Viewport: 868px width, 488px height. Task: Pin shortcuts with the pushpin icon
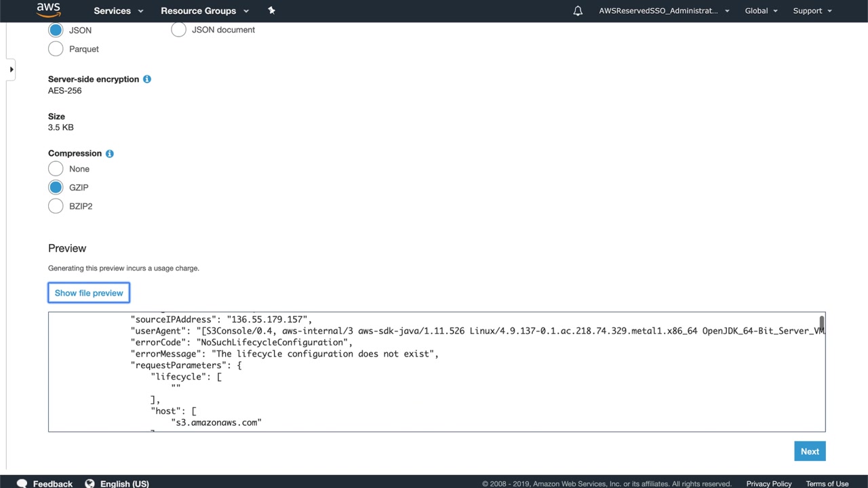click(271, 10)
